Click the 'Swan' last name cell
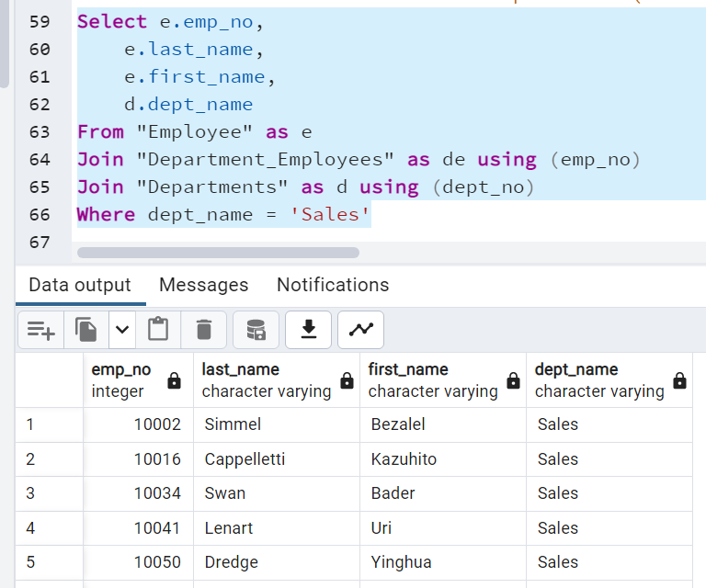706x588 pixels. (277, 493)
